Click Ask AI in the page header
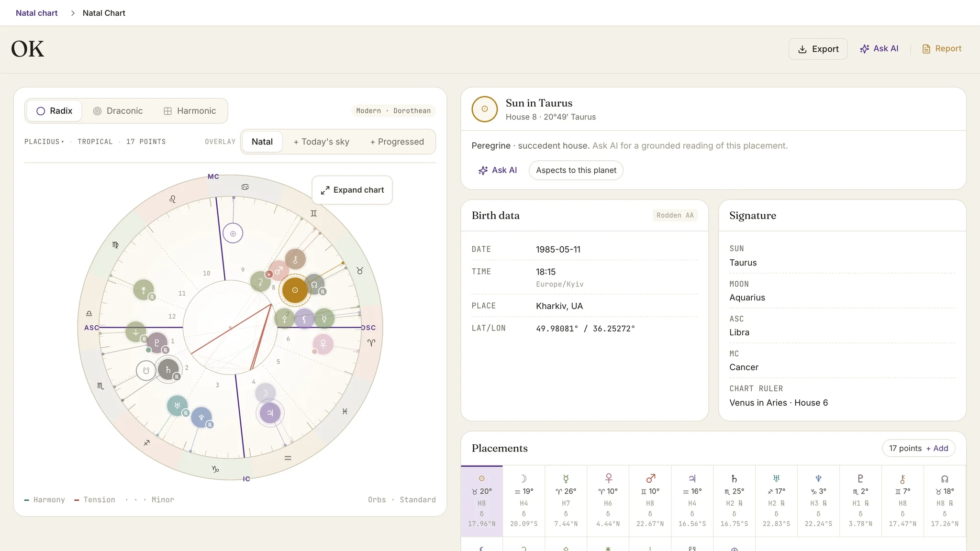This screenshot has width=980, height=551. click(879, 49)
